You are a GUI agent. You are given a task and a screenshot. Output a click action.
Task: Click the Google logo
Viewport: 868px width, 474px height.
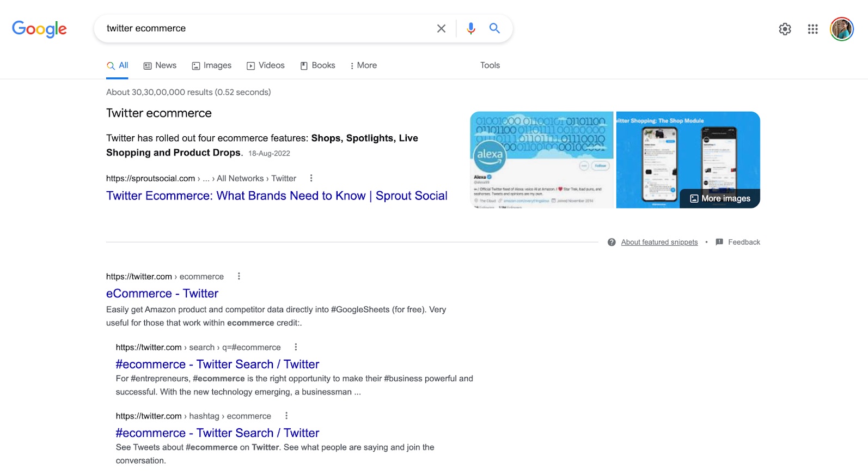39,29
